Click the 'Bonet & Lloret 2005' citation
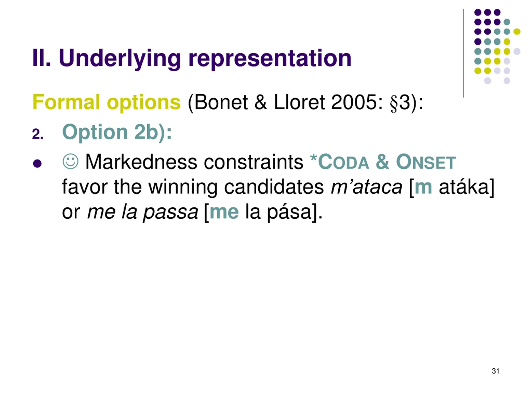This screenshot has width=532, height=399. (x=285, y=102)
